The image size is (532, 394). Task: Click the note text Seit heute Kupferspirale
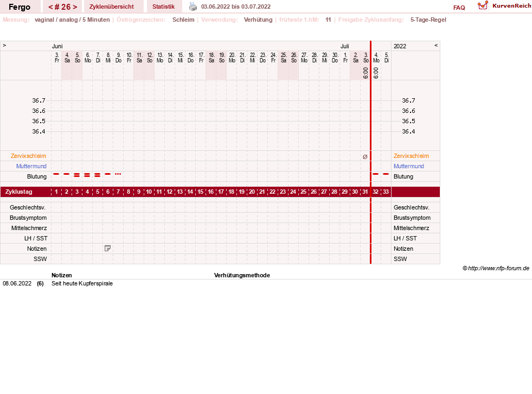click(82, 284)
